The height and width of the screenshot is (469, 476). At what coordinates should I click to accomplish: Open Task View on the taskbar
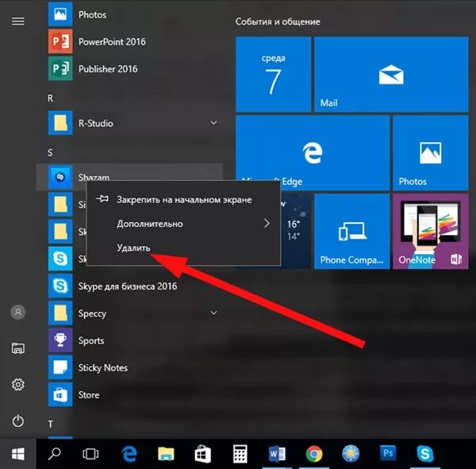(x=90, y=454)
